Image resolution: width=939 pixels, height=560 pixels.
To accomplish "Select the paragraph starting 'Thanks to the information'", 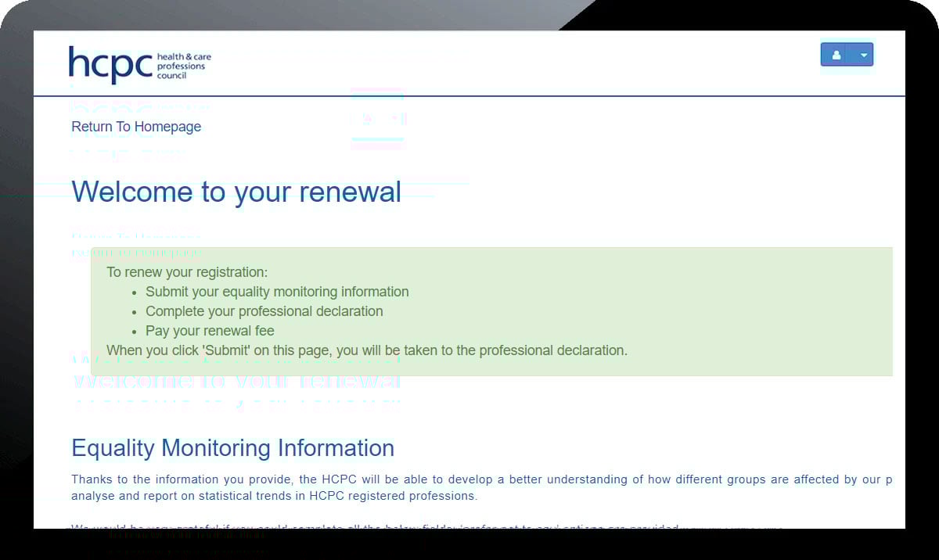I will coord(482,487).
